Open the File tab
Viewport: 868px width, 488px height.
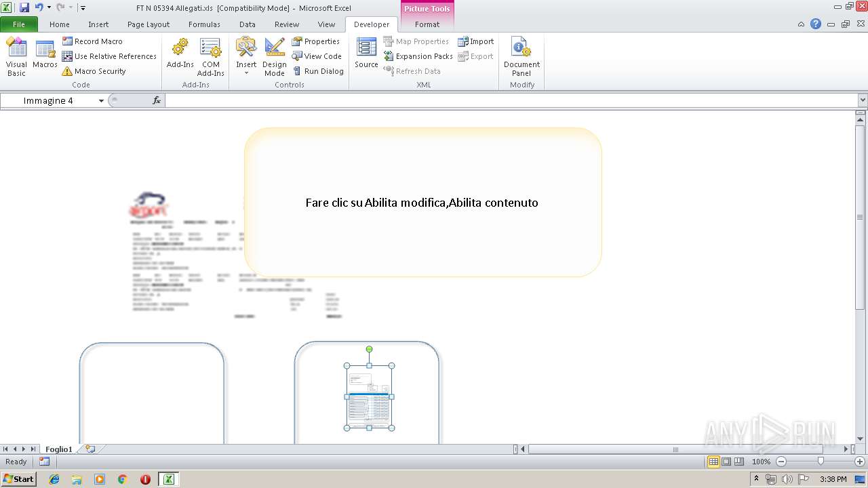19,24
